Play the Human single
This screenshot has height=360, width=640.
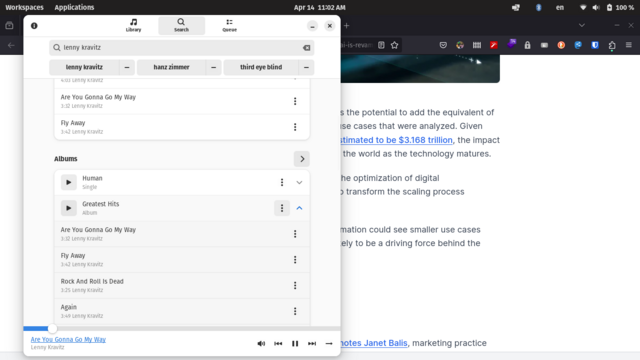(69, 182)
